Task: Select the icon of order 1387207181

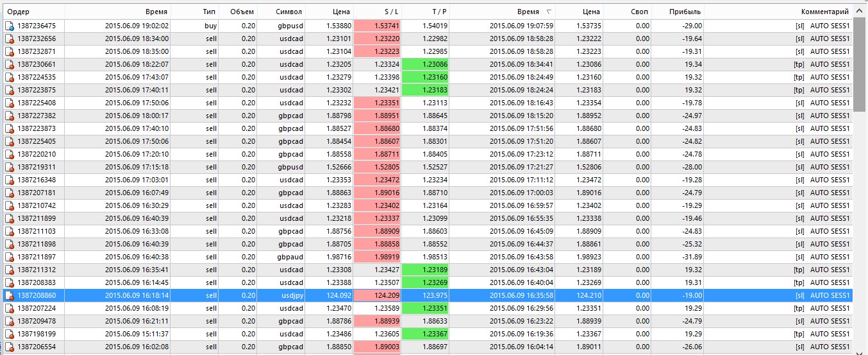Action: click(10, 193)
